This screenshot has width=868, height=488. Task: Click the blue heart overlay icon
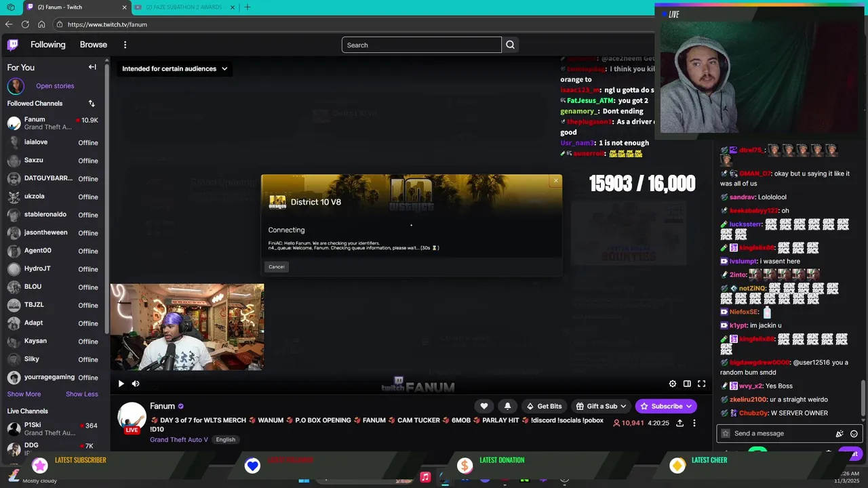pos(252,465)
